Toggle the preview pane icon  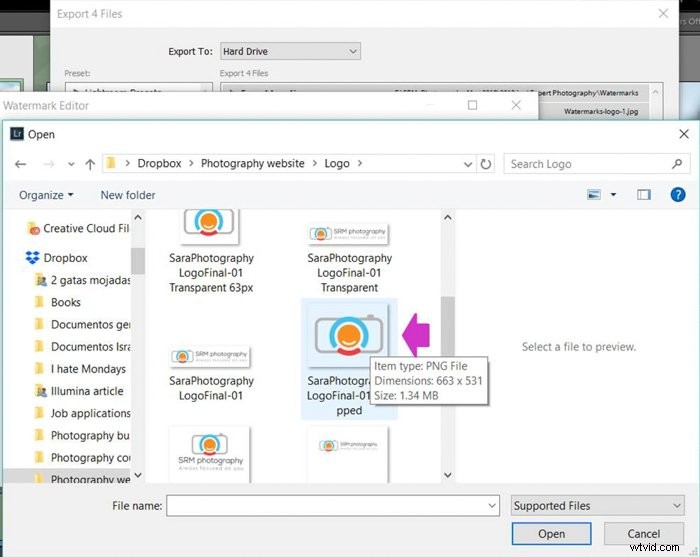point(644,195)
